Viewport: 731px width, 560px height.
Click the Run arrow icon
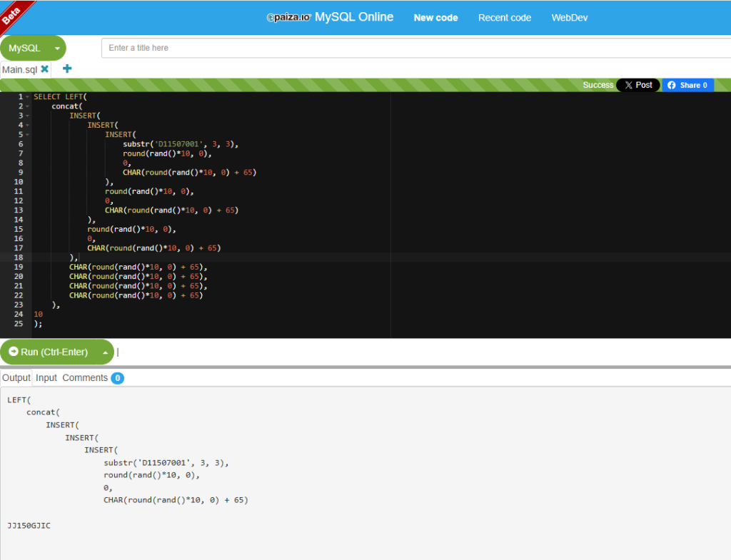tap(14, 352)
